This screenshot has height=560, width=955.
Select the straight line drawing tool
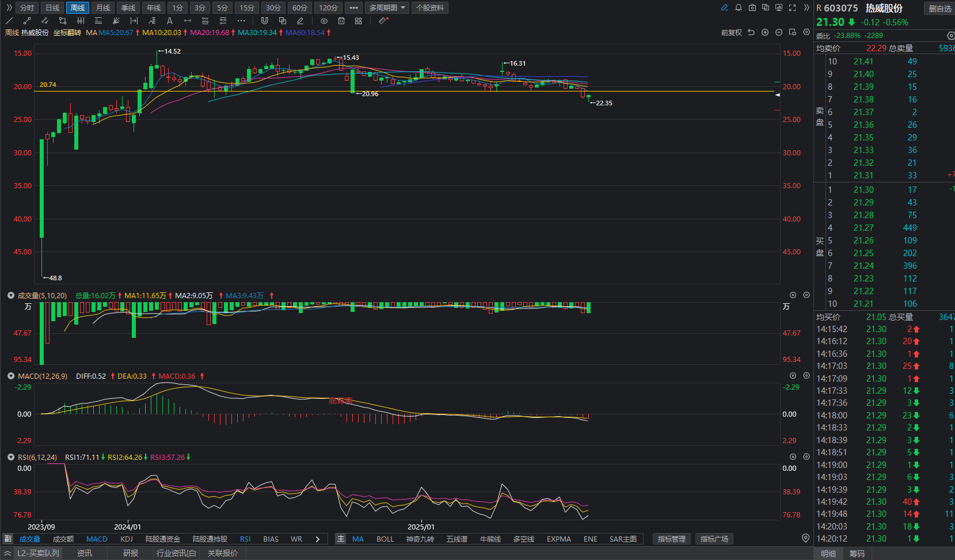click(9, 21)
